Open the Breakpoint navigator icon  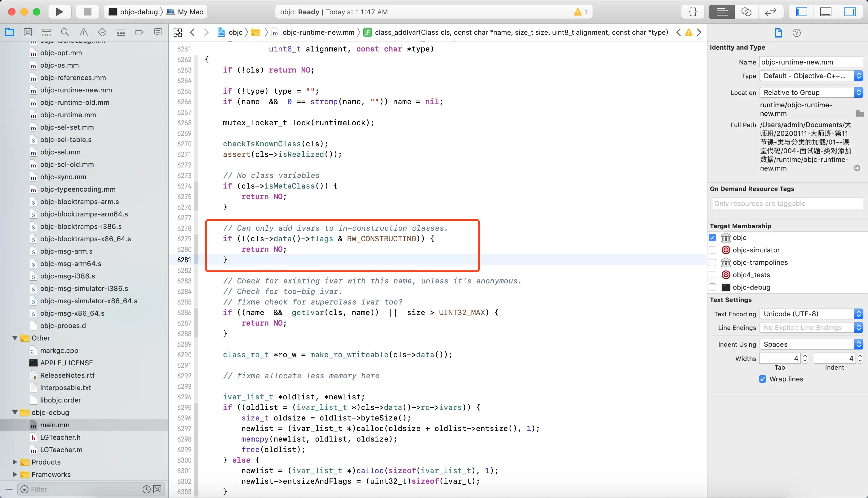(x=139, y=33)
